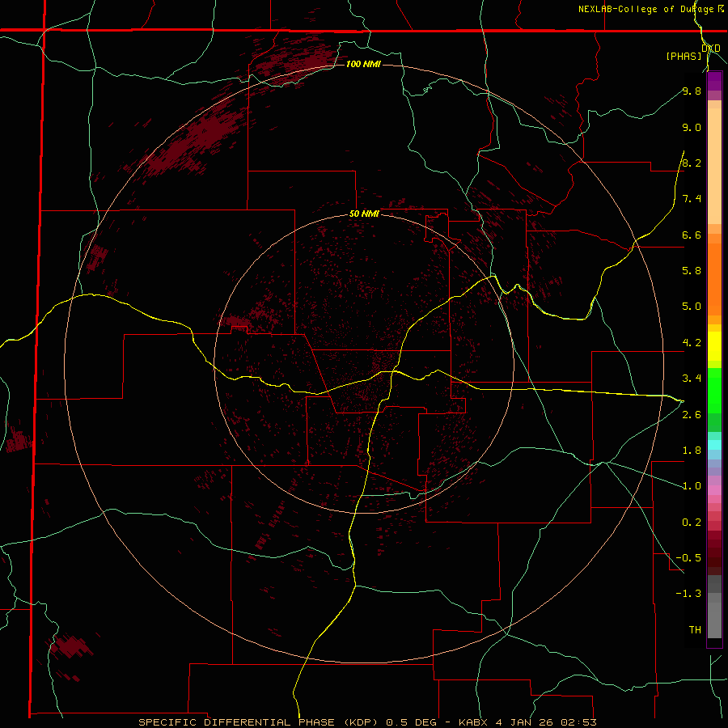Screen dimensions: 728x728
Task: Select the 3.4 scale value
Action: pyautogui.click(x=692, y=378)
